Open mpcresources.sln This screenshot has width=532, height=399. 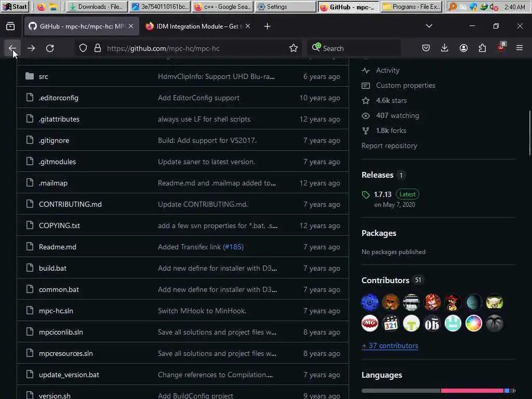66,353
